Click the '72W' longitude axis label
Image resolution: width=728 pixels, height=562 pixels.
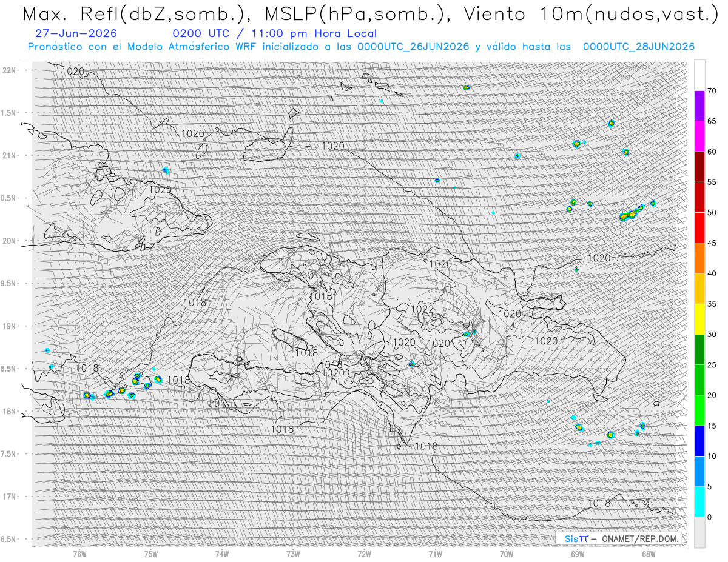pyautogui.click(x=364, y=554)
